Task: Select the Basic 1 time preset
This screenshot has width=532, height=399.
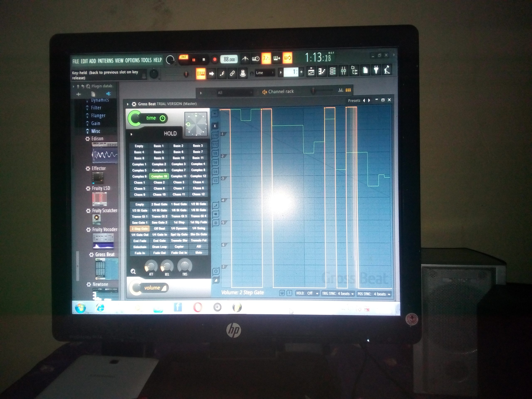Action: 159,146
